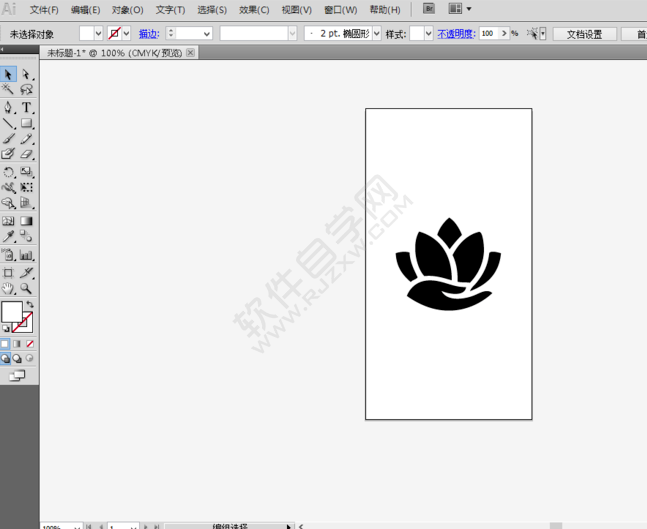
Task: Set paint mode to Color
Action: pyautogui.click(x=5, y=344)
